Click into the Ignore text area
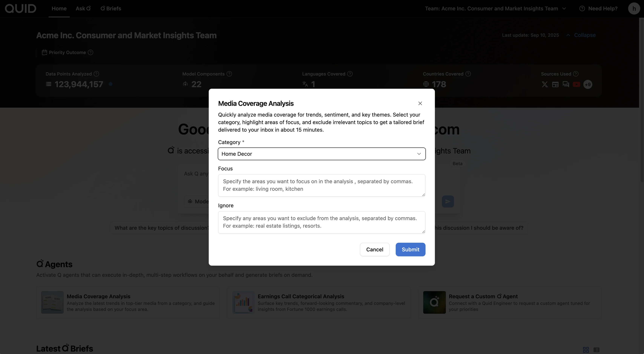Viewport: 644px width, 354px height. pos(321,222)
